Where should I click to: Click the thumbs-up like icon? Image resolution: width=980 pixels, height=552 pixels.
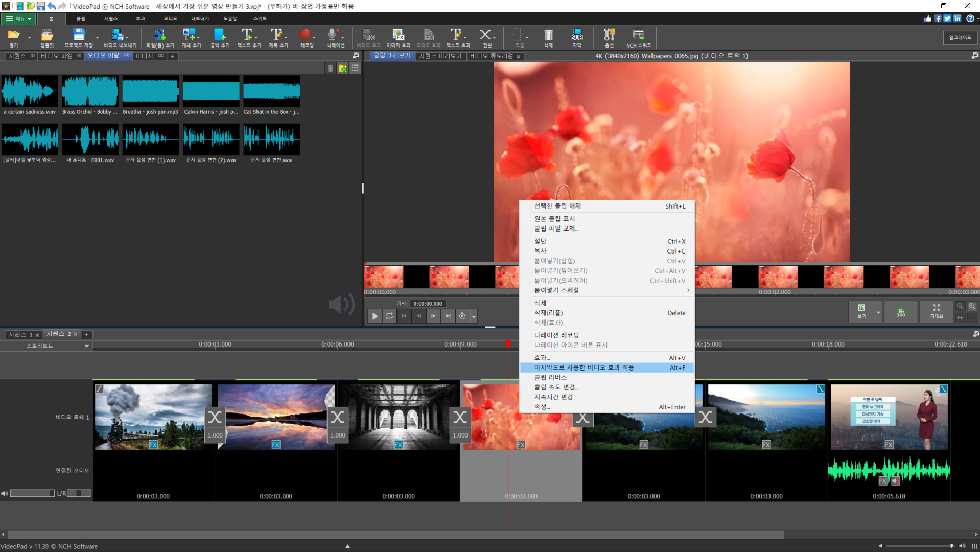(928, 18)
